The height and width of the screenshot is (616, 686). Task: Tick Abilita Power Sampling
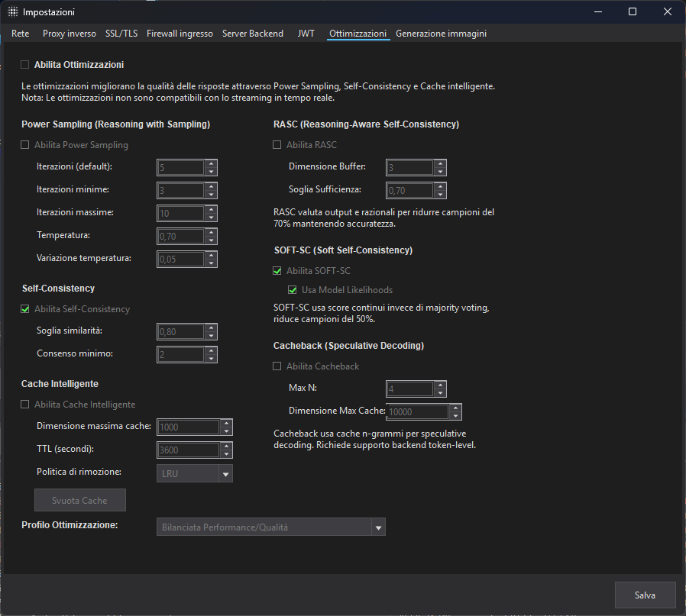point(25,145)
